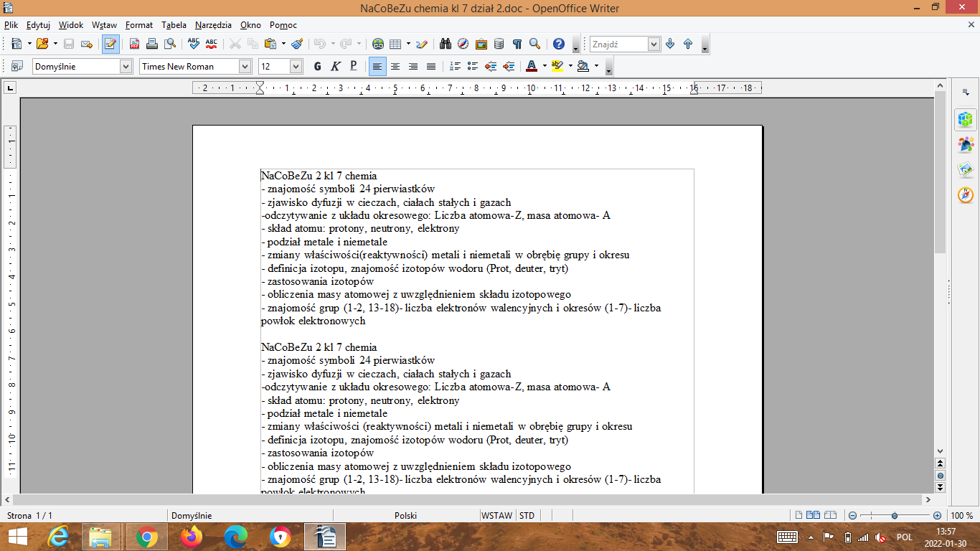Screen dimensions: 980x551
Task: Expand the font size 12 dropdown
Action: click(x=296, y=66)
